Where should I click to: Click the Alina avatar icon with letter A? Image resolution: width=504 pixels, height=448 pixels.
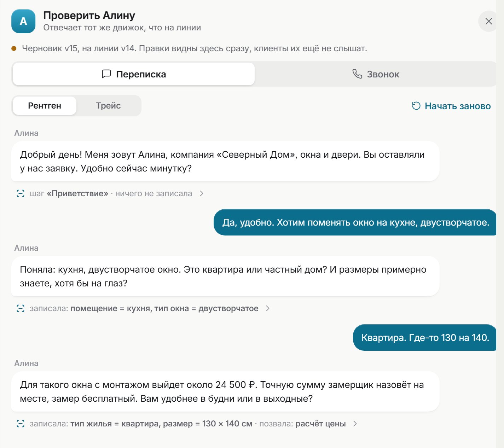23,21
